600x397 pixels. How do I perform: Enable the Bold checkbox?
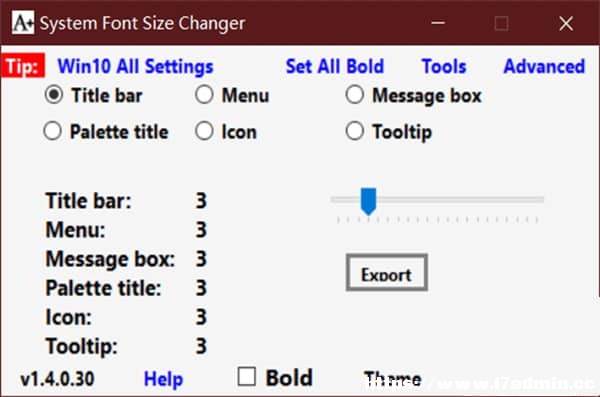[246, 376]
